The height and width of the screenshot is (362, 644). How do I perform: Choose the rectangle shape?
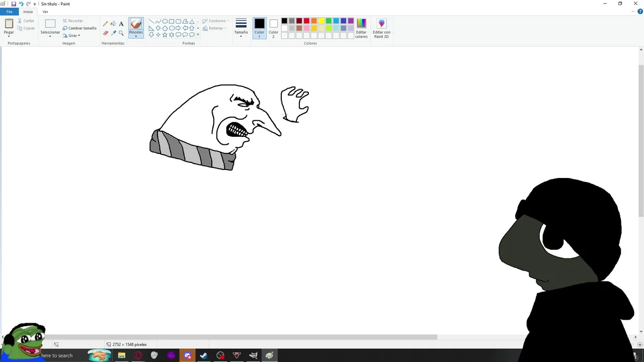(172, 22)
